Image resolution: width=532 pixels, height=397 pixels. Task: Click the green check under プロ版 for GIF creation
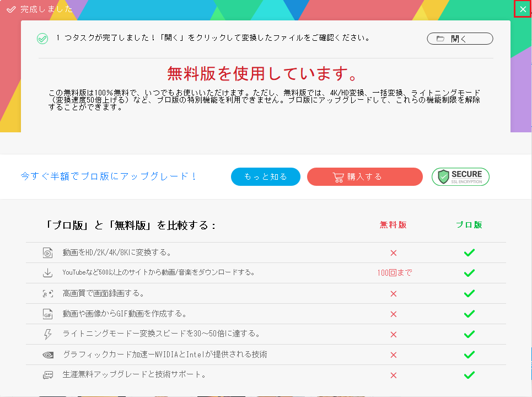pyautogui.click(x=469, y=314)
